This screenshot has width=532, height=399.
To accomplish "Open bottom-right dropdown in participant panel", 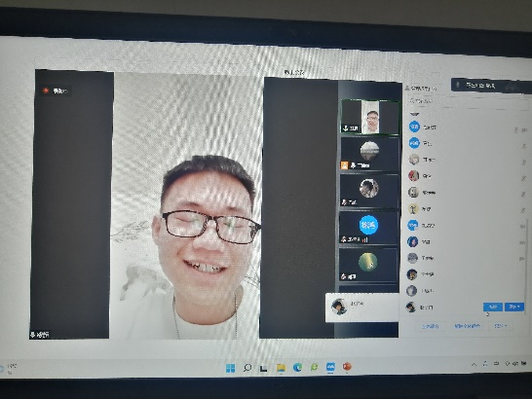I will (x=501, y=326).
